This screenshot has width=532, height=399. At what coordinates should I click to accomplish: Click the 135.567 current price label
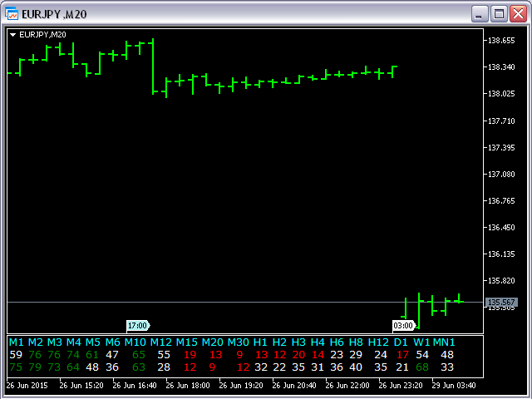[x=501, y=302]
